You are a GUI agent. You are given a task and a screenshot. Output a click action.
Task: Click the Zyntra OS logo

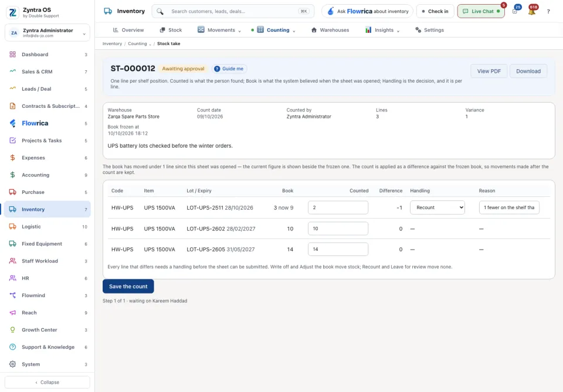tap(12, 12)
